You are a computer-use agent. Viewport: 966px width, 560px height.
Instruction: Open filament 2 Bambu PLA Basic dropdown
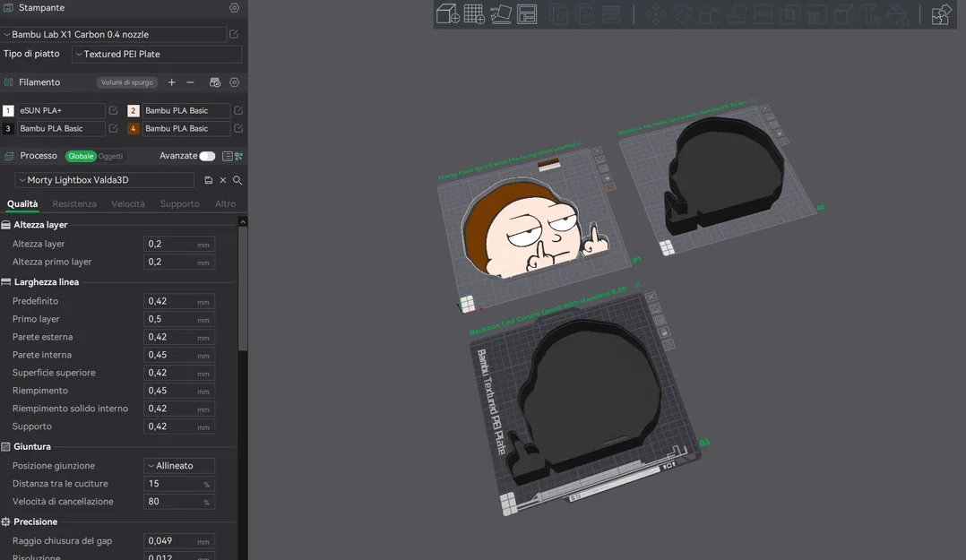[186, 111]
